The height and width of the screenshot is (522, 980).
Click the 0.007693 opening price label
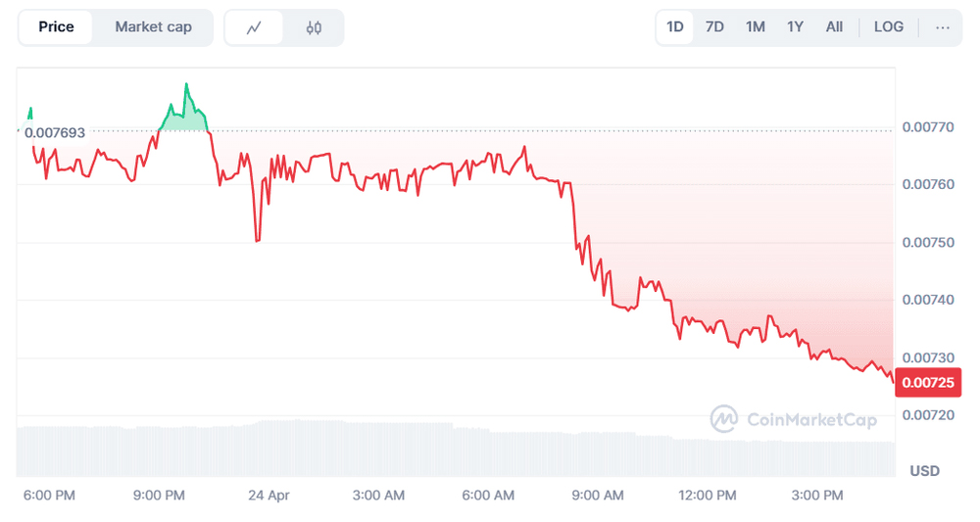(x=55, y=132)
